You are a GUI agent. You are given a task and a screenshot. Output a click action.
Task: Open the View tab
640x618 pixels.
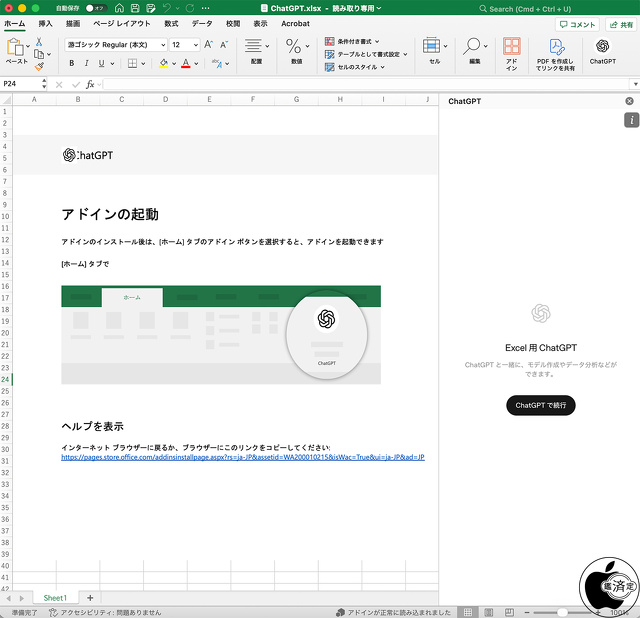[x=260, y=24]
